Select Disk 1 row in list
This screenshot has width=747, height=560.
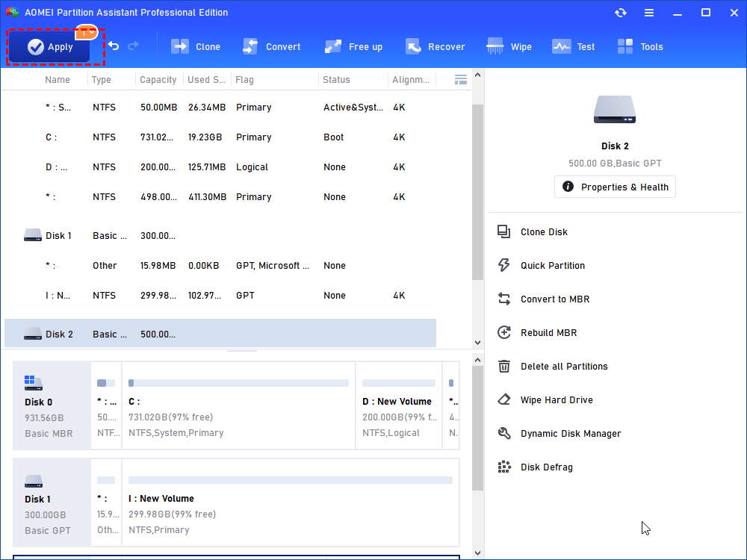[x=220, y=236]
